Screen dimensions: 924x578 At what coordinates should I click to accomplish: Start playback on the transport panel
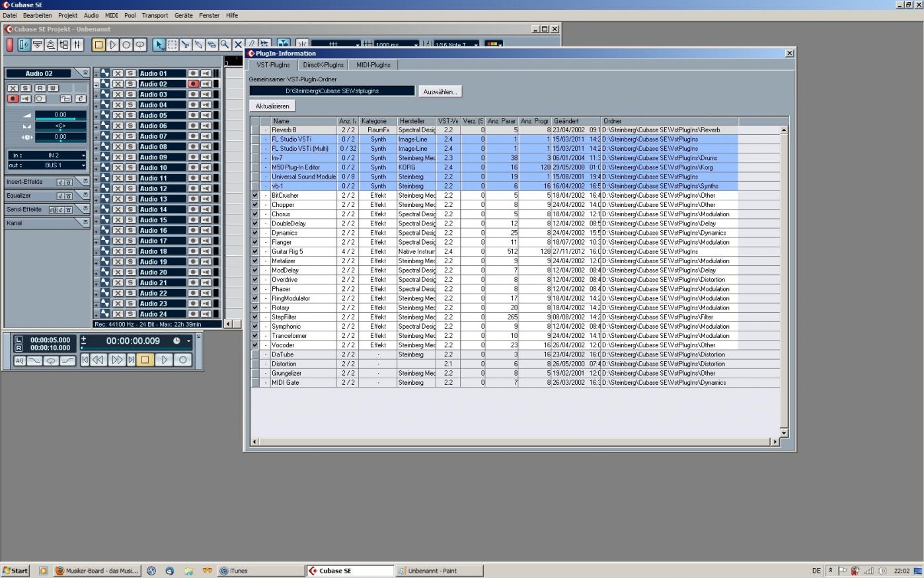165,360
